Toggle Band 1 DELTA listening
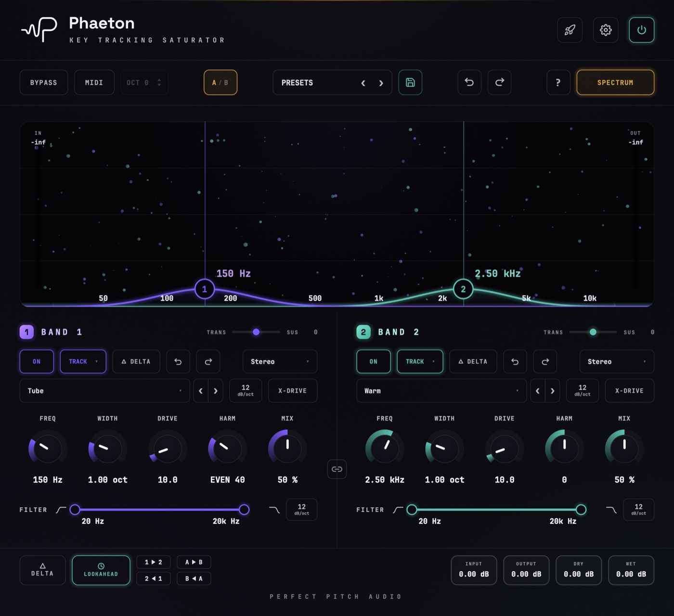The image size is (674, 616). coord(136,361)
